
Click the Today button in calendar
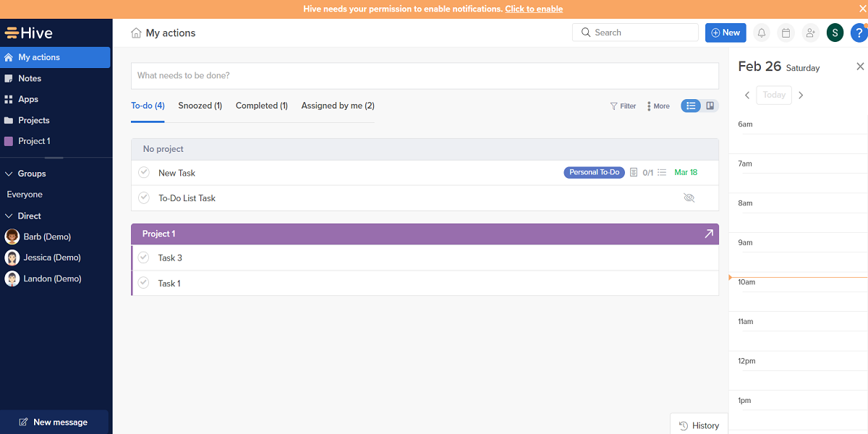tap(774, 95)
